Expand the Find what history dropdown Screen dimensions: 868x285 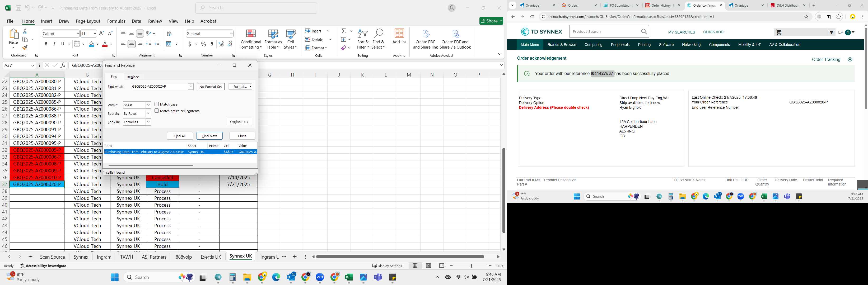[x=190, y=87]
